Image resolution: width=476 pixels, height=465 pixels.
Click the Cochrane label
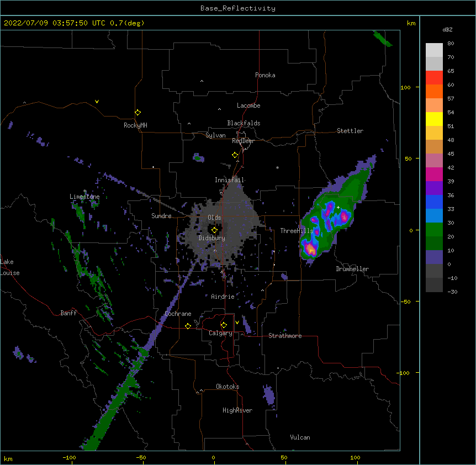pyautogui.click(x=178, y=314)
